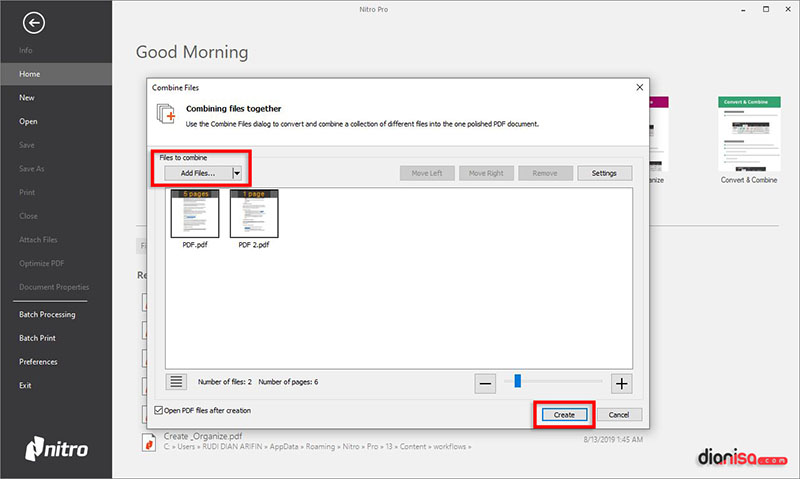Select the PDF.pdf thumbnail
This screenshot has height=479, width=800.
[195, 214]
